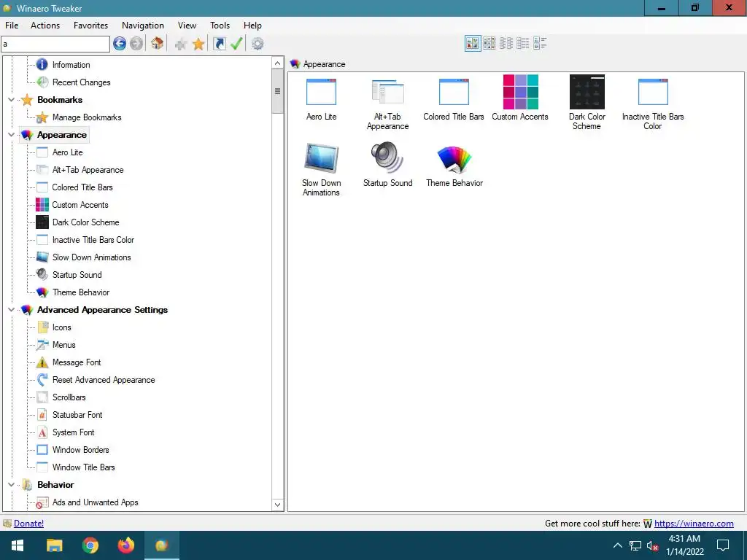
Task: Launch Google Chrome from the taskbar
Action: [x=90, y=545]
